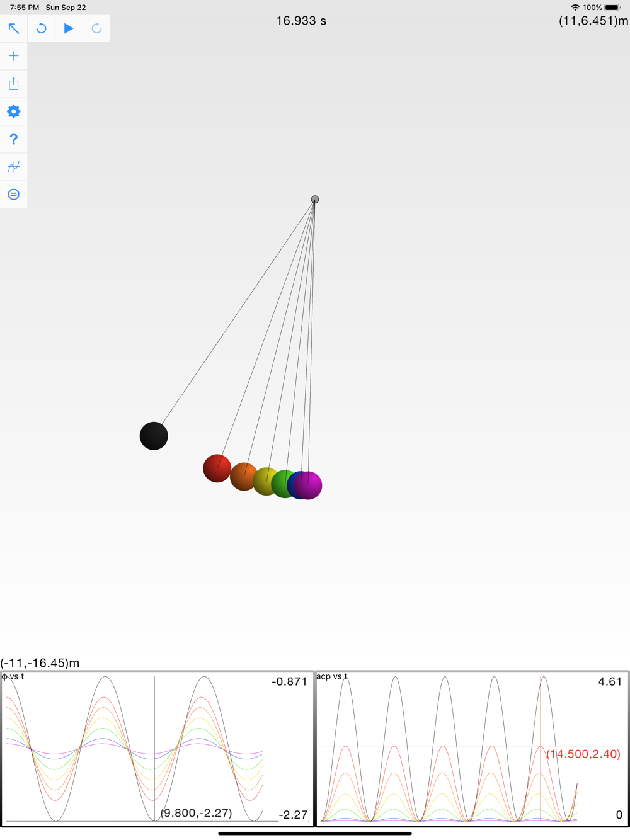Viewport: 630px width, 840px height.
Task: Click the acp vs t graph title
Action: click(x=332, y=676)
